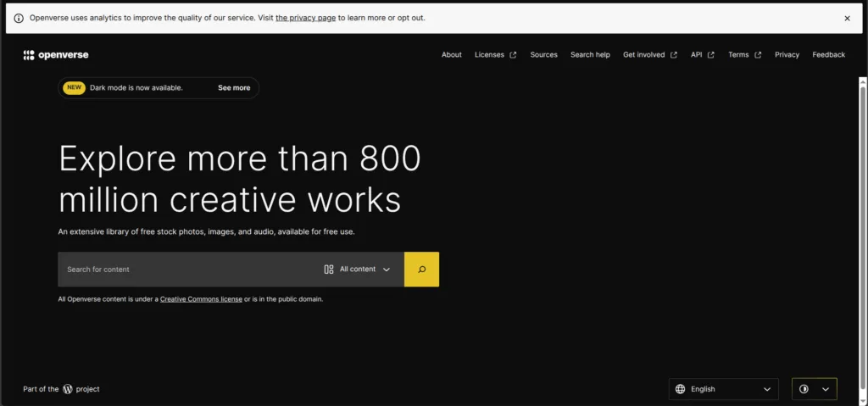Click the external-link icon beside Get involved

674,55
